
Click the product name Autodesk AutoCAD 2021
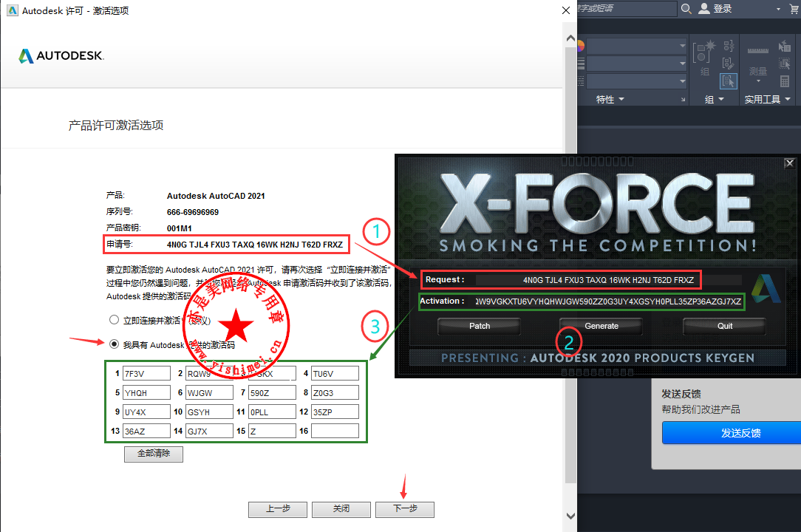(216, 196)
